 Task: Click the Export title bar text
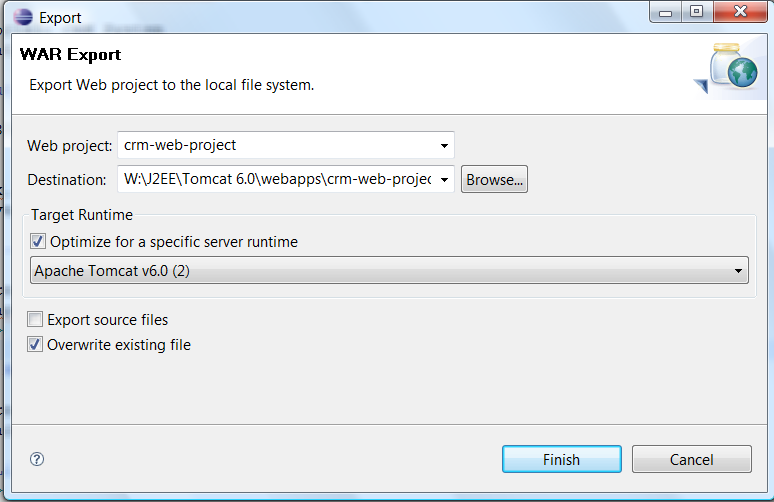60,17
